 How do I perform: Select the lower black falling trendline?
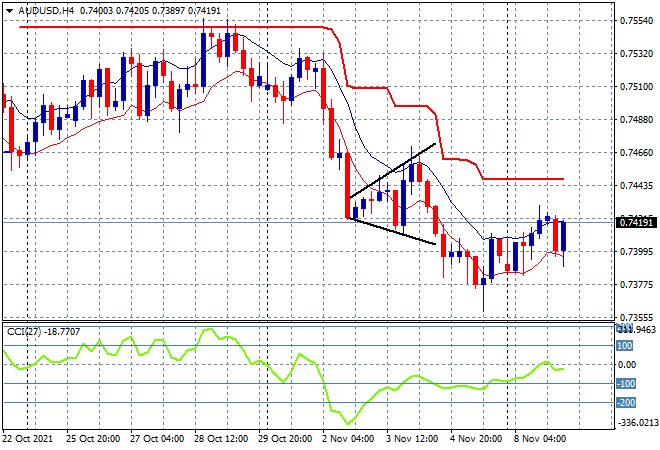391,231
